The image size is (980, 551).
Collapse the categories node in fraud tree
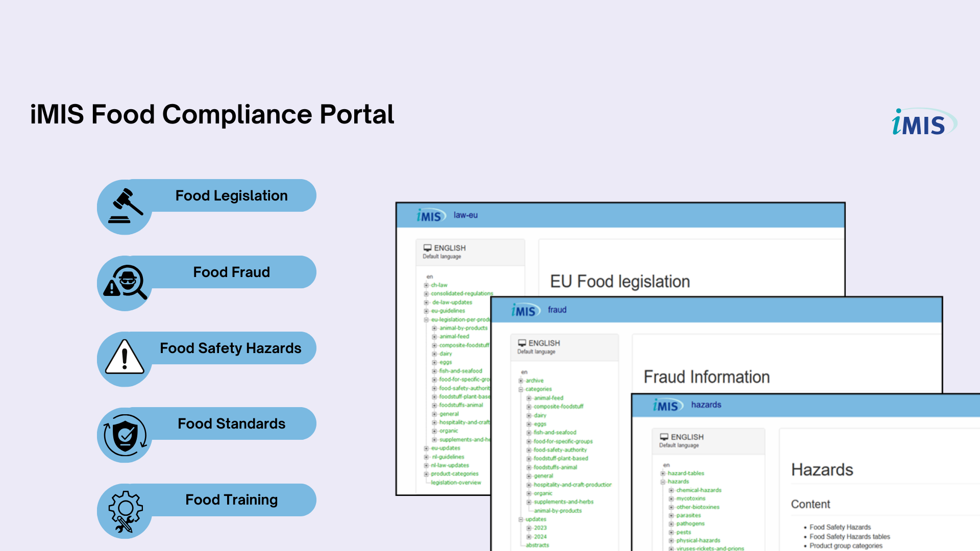pyautogui.click(x=521, y=389)
